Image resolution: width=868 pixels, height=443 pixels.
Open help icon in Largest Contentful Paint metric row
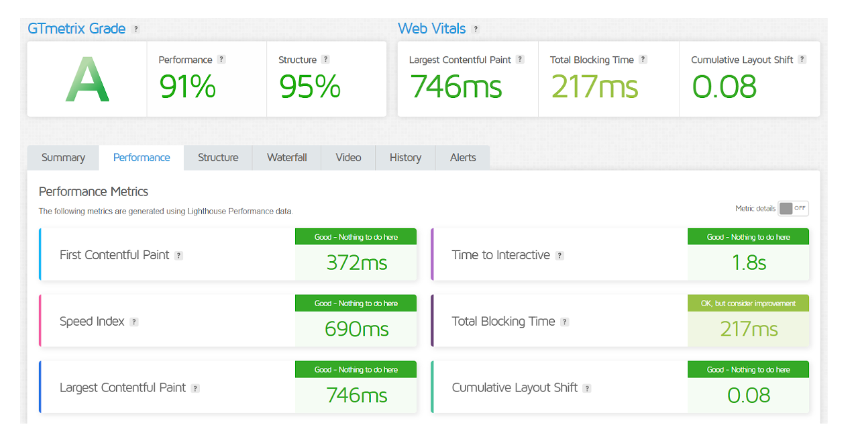point(195,389)
